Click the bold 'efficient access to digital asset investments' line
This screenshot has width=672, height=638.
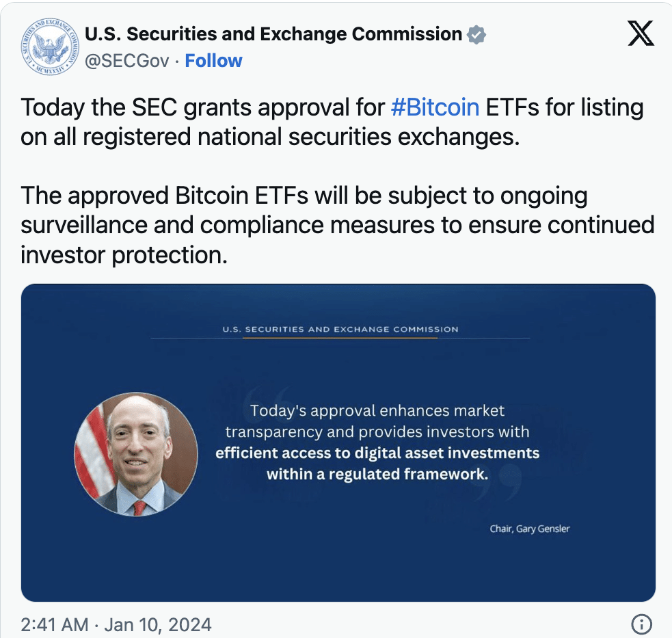[377, 453]
